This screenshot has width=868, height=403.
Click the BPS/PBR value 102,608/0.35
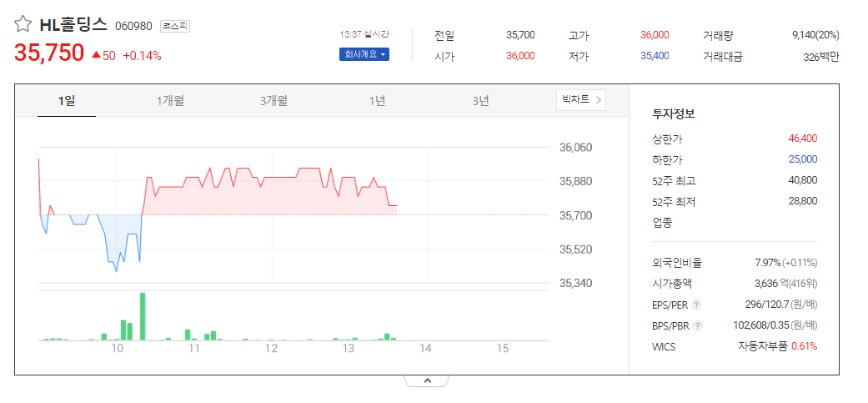click(x=760, y=325)
